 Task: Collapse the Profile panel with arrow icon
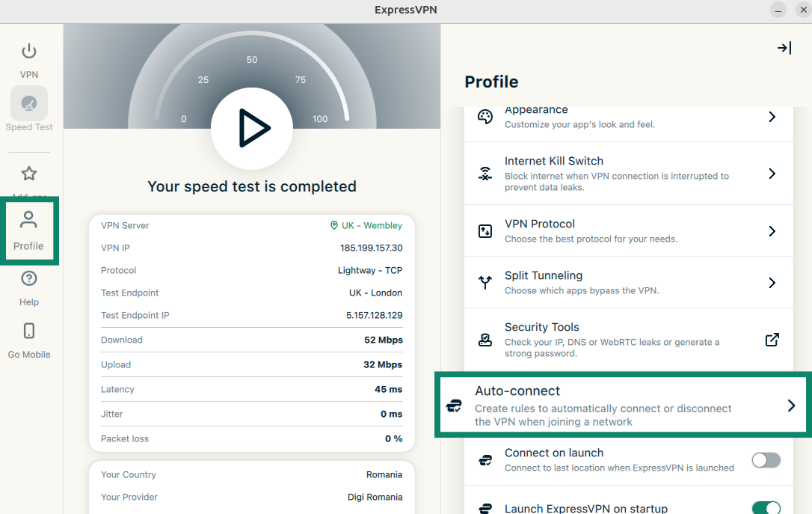click(784, 48)
